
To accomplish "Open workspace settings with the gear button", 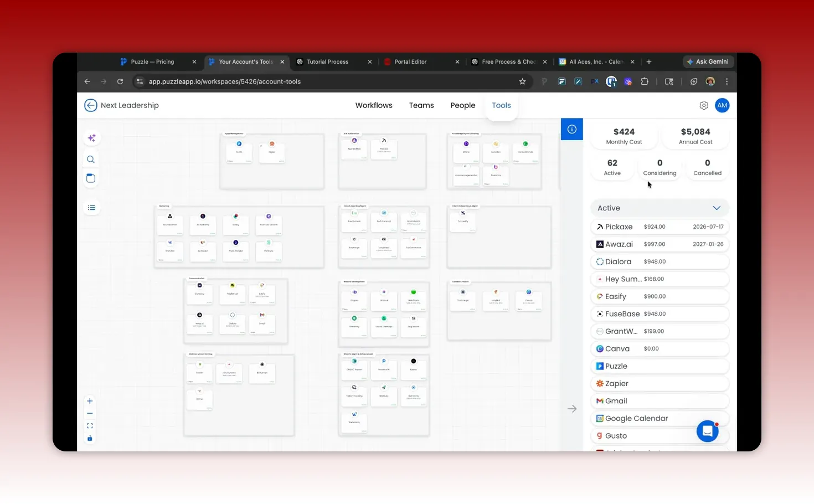I will point(703,105).
